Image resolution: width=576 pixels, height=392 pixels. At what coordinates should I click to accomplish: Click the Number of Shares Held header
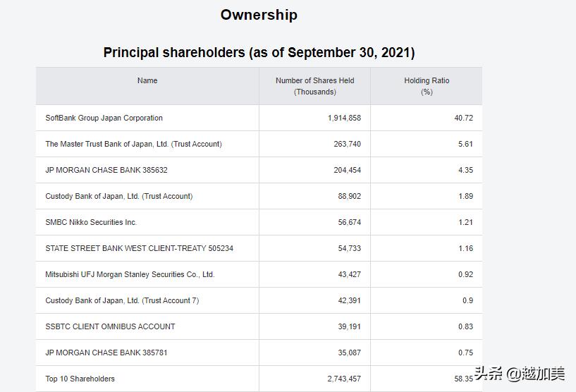314,86
